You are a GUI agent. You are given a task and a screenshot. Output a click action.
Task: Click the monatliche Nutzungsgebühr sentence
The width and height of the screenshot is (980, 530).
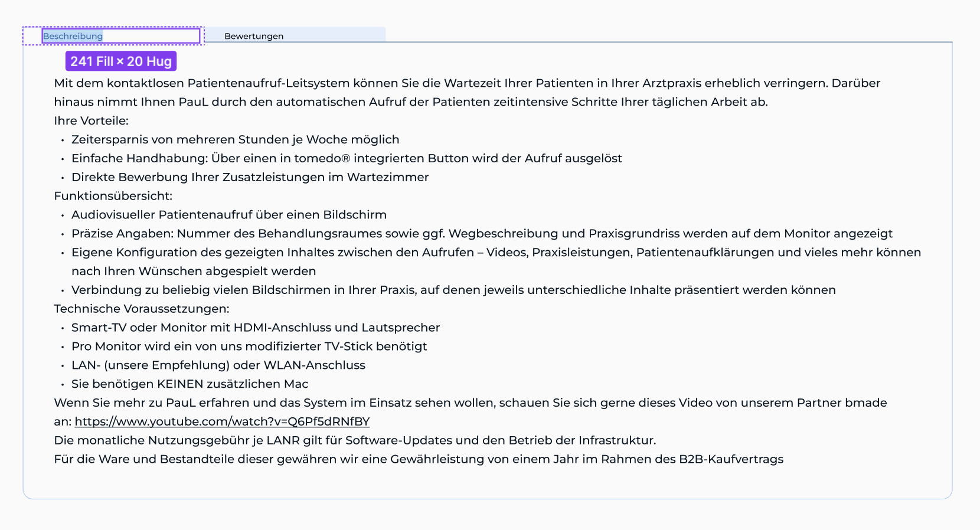354,440
